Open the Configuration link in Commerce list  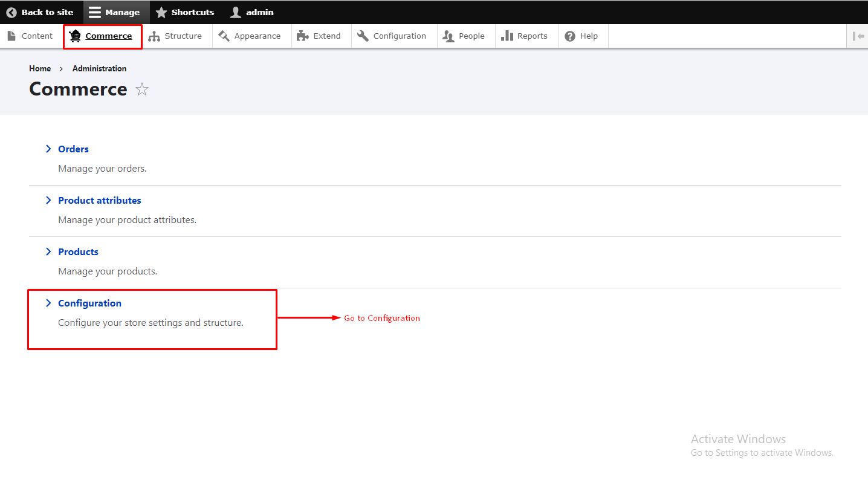pos(89,303)
